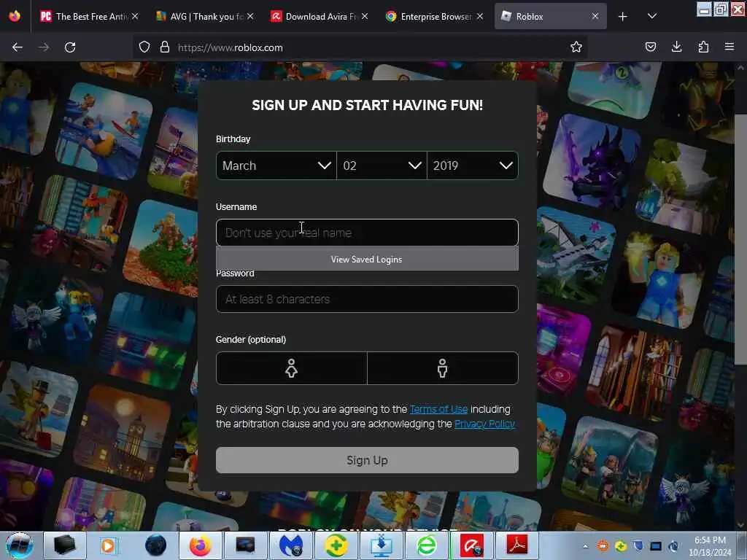Click the forward navigation arrow
The width and height of the screenshot is (747, 560).
[44, 47]
